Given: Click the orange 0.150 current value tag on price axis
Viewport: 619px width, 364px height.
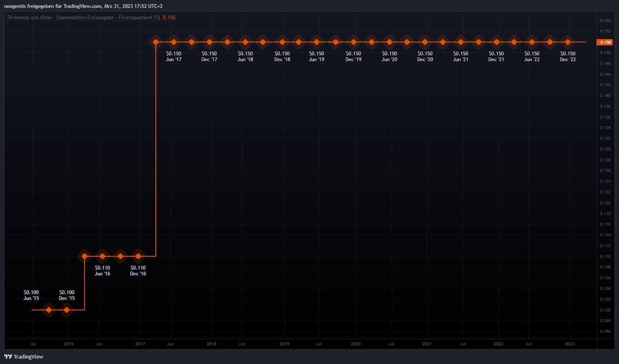Looking at the screenshot, I should click(x=605, y=42).
